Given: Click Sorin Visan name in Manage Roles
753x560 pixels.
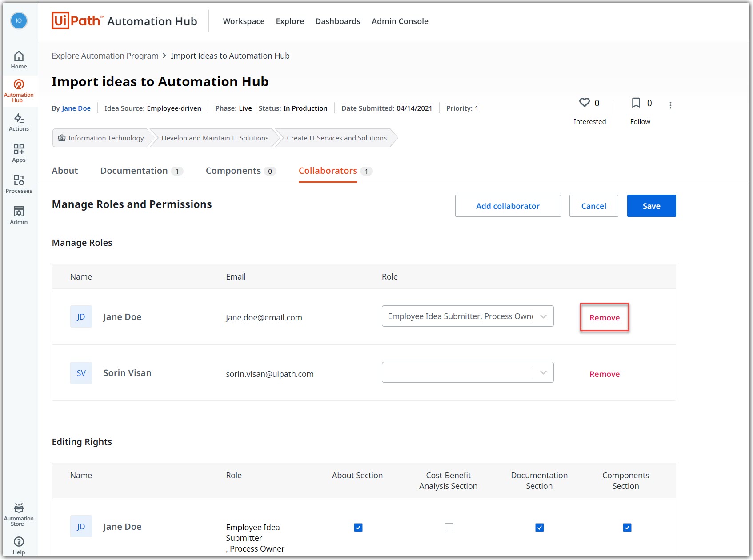Looking at the screenshot, I should tap(127, 373).
